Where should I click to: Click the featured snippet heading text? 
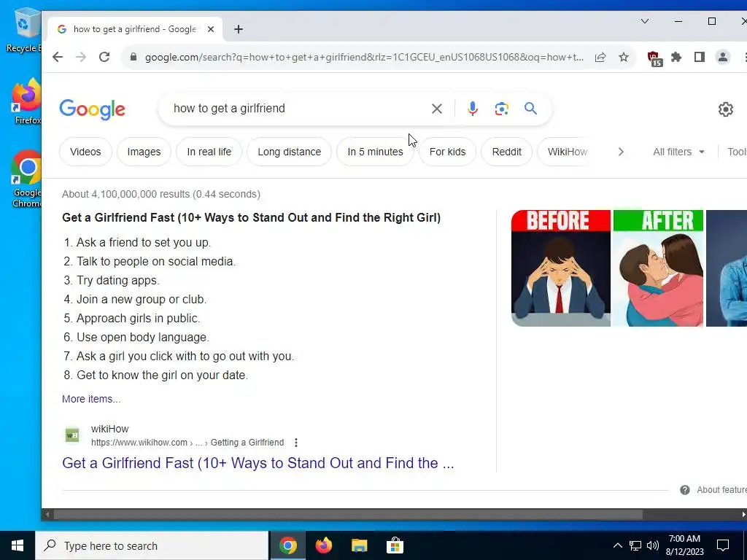click(x=251, y=217)
